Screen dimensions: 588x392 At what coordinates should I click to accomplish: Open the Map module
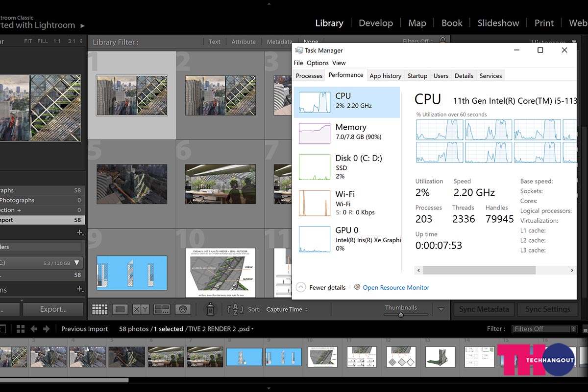pyautogui.click(x=417, y=23)
